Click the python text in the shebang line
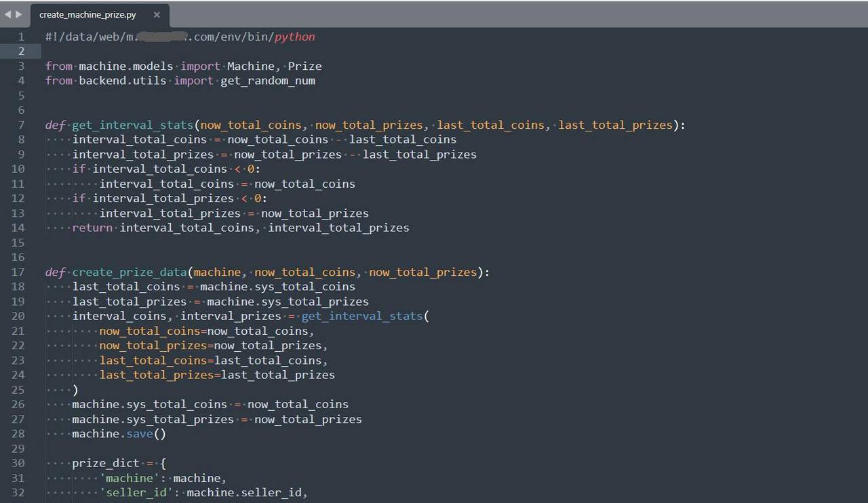The image size is (868, 503). coord(294,37)
